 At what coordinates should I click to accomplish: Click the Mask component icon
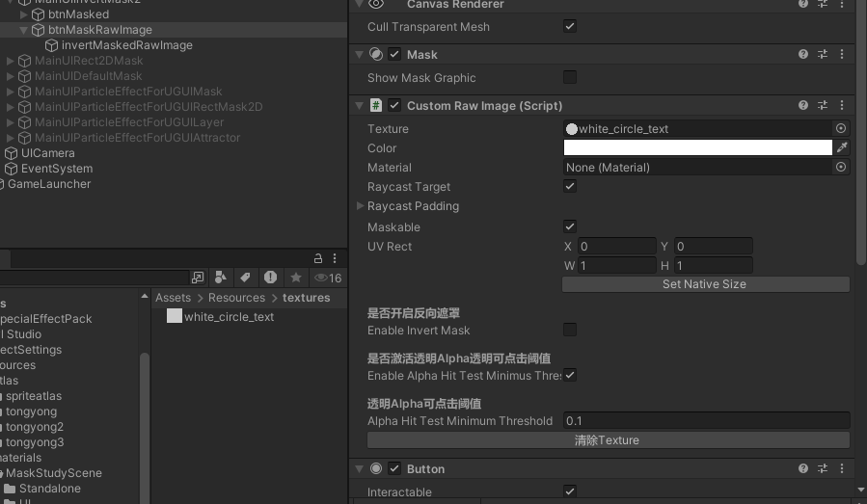pos(376,54)
